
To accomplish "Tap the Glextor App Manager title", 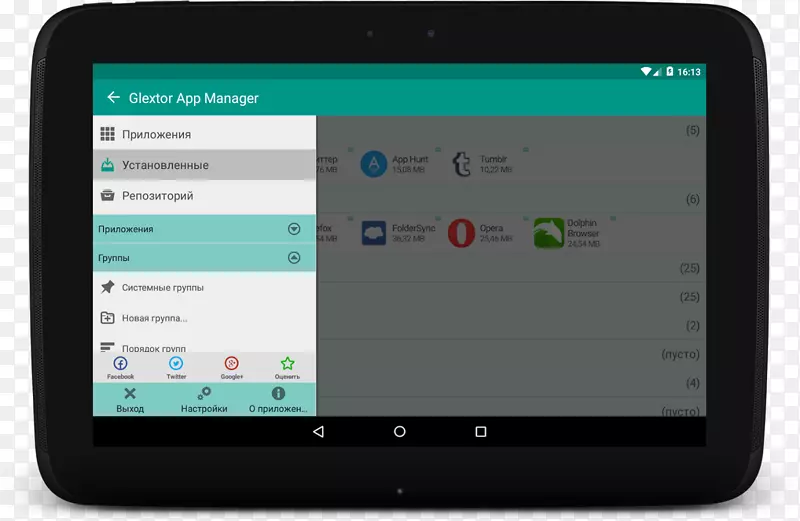I will [x=193, y=98].
